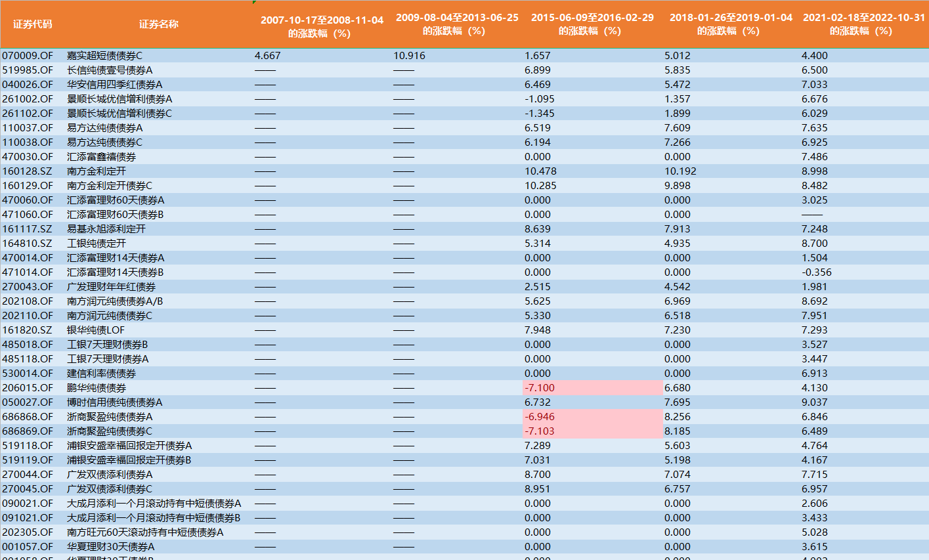Select the code cell 206015.OF
This screenshot has height=560, width=929.
click(28, 388)
